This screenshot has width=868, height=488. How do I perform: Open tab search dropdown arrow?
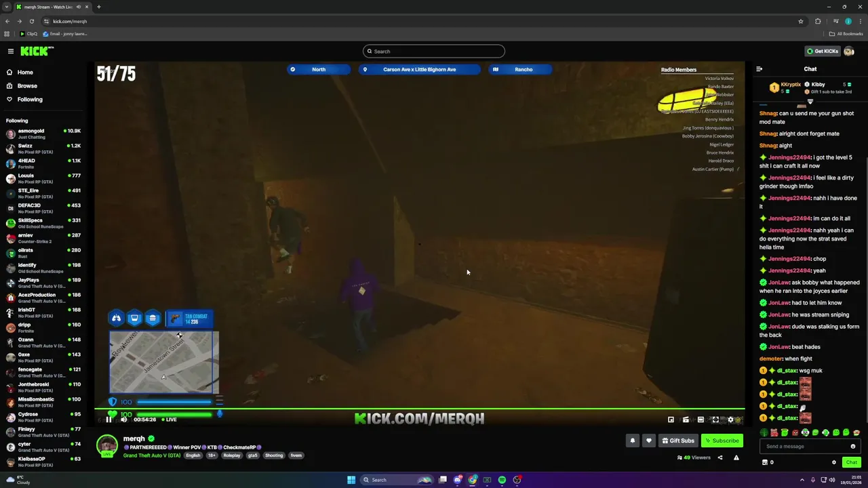pos(7,7)
